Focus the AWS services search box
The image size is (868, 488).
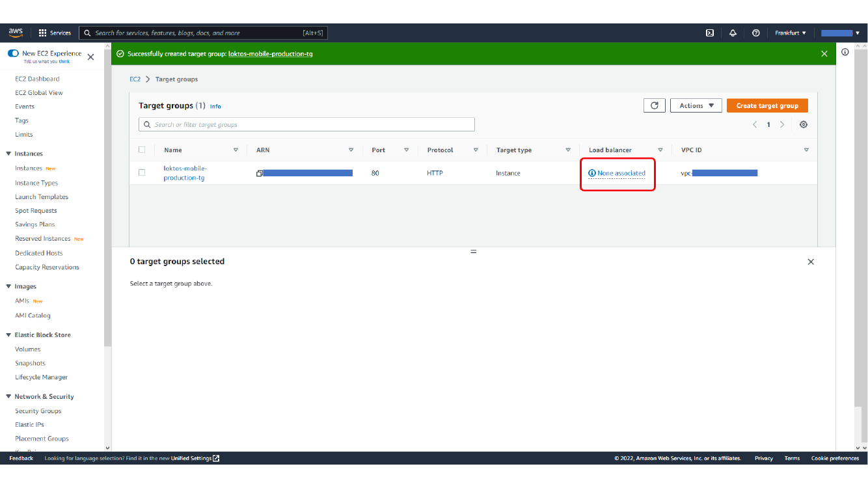click(x=203, y=33)
